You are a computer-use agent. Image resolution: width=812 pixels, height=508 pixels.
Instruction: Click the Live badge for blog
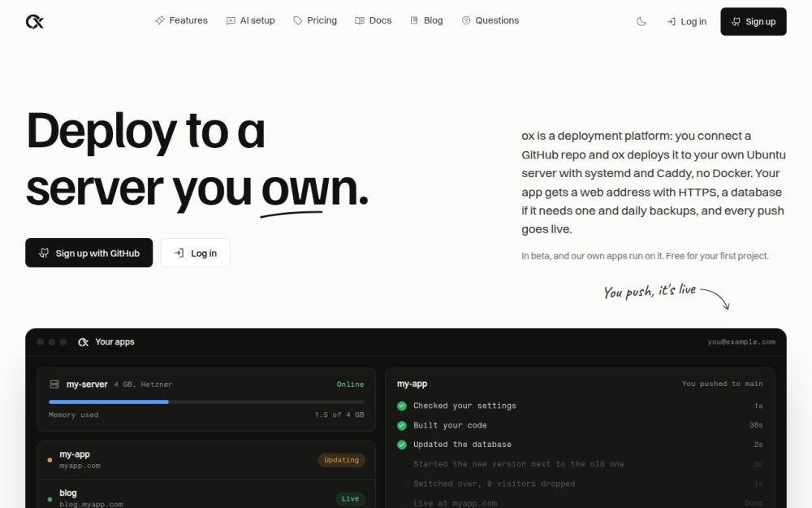350,499
